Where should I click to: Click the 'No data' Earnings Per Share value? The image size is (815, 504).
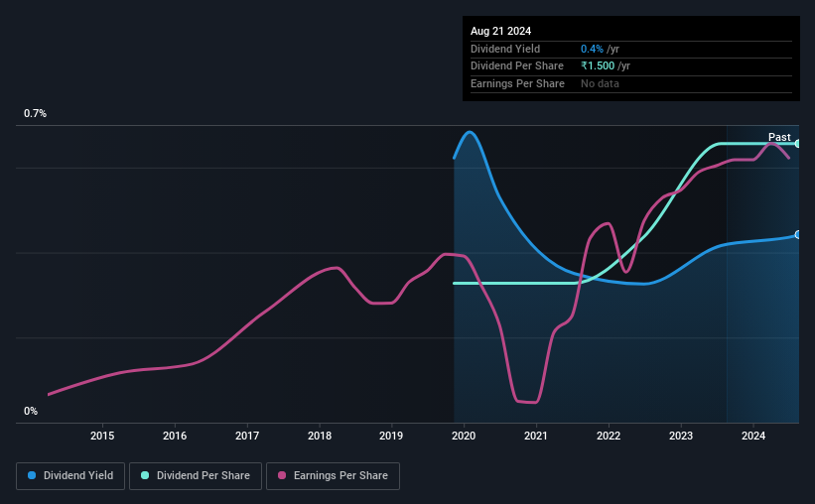coord(601,83)
